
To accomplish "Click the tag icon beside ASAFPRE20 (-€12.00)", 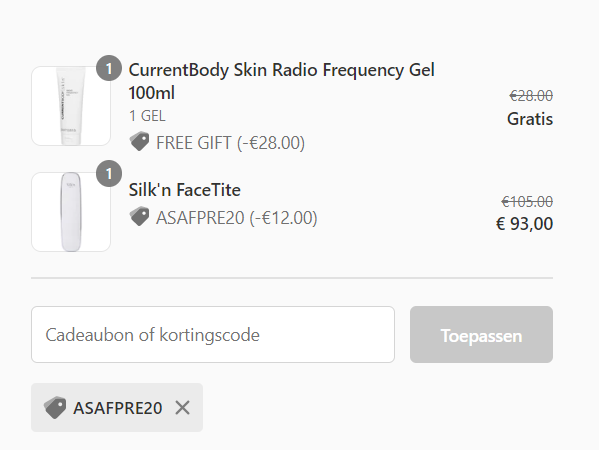I will point(139,217).
